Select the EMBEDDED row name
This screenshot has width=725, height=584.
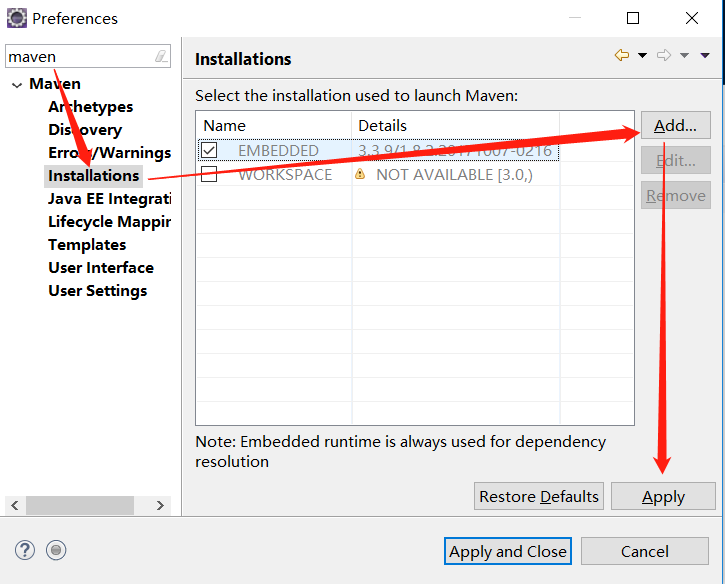point(278,151)
